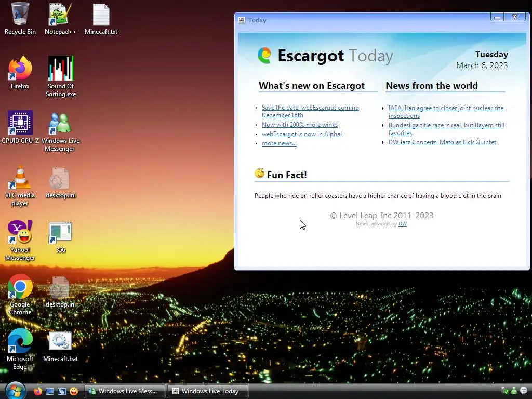Select desktop.ini beside Google Chrome
Image resolution: width=532 pixels, height=399 pixels.
point(60,291)
